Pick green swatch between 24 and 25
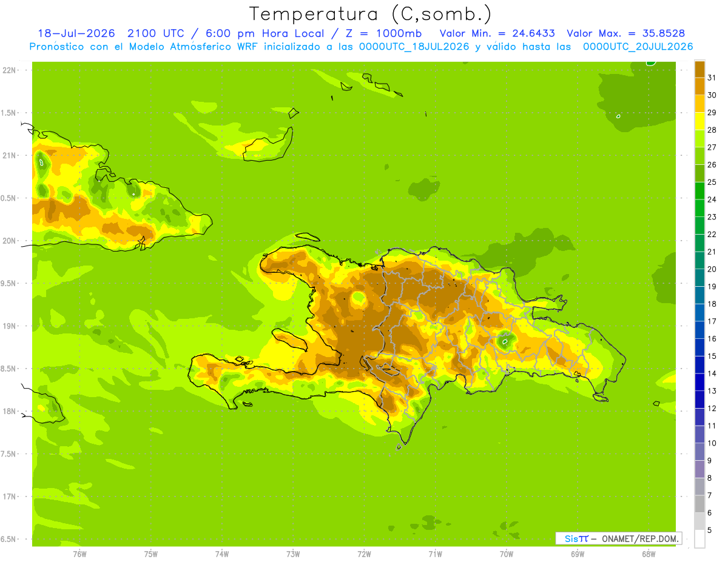 pos(699,190)
